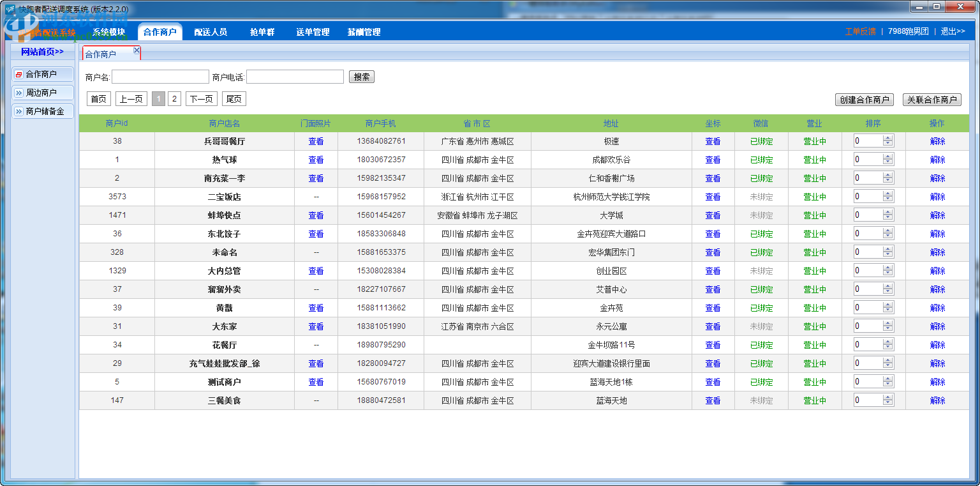The image size is (980, 486).
Task: Click the 退出>> logout link
Action: click(x=953, y=31)
